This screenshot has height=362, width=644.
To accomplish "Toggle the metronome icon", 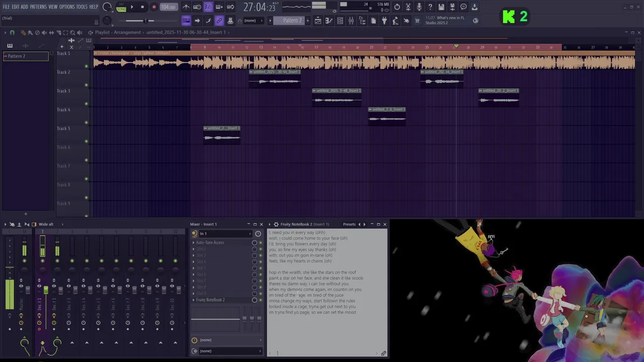I will pos(186,7).
